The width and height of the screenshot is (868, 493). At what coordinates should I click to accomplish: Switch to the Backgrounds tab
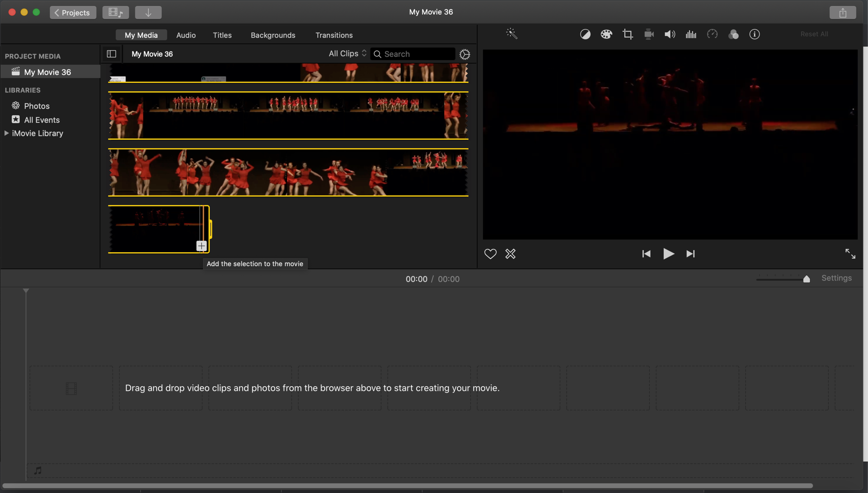tap(273, 35)
